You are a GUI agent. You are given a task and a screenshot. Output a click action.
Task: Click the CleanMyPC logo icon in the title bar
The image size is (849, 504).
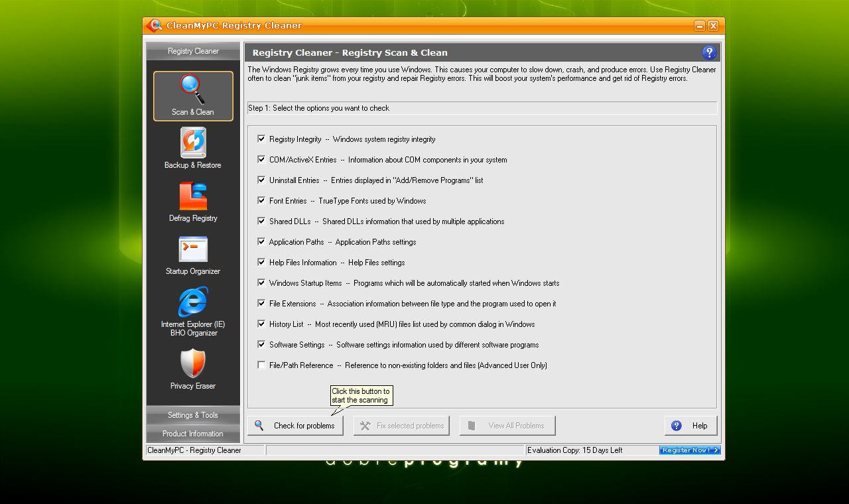[x=155, y=25]
